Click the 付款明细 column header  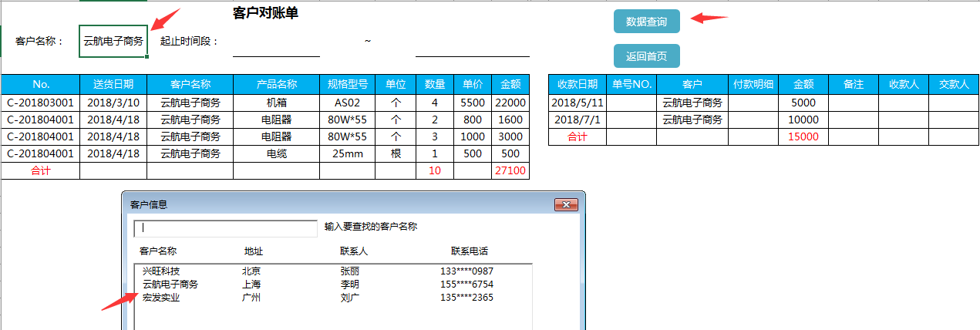pyautogui.click(x=753, y=84)
